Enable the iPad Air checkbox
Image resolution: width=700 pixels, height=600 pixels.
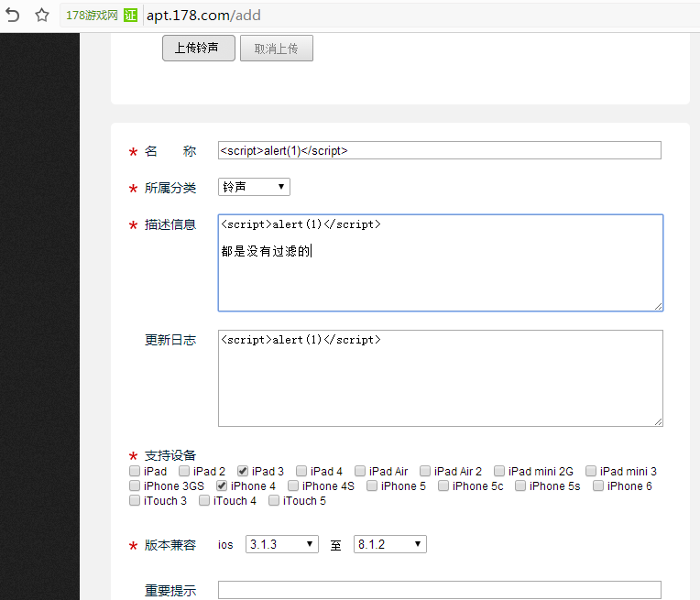[x=360, y=471]
